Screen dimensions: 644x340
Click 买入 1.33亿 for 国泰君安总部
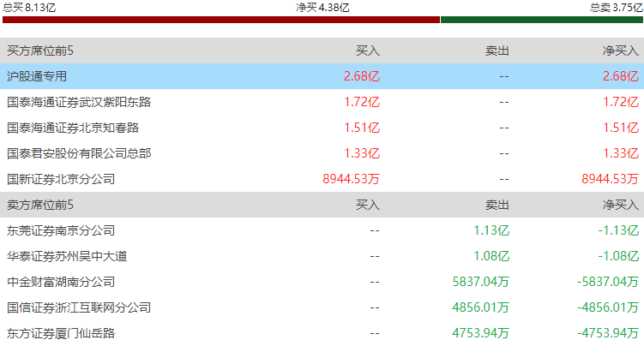pos(362,153)
